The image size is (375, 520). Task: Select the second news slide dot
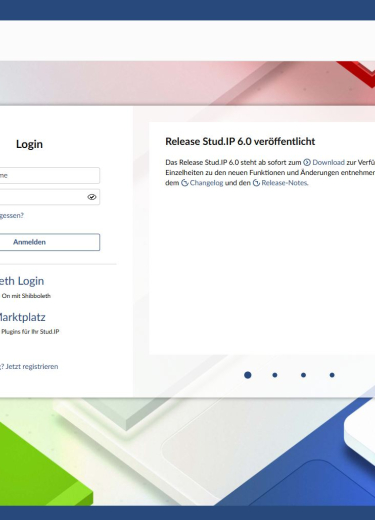275,375
